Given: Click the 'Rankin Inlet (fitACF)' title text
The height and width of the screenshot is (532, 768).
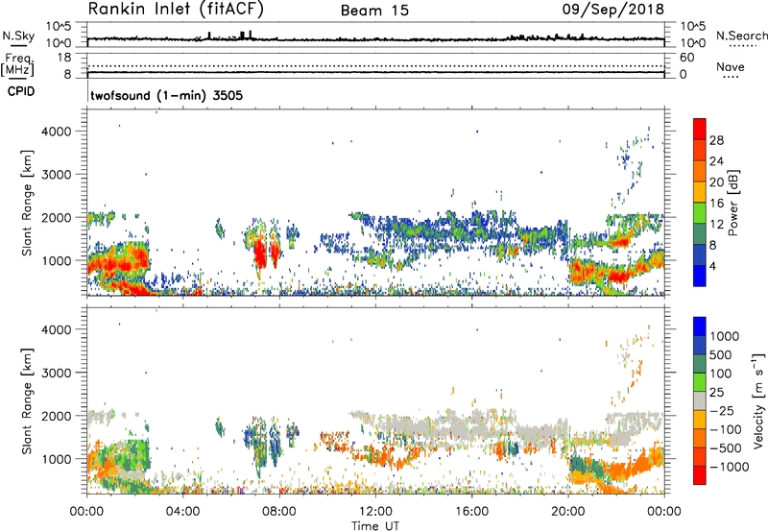Looking at the screenshot, I should pyautogui.click(x=176, y=10).
